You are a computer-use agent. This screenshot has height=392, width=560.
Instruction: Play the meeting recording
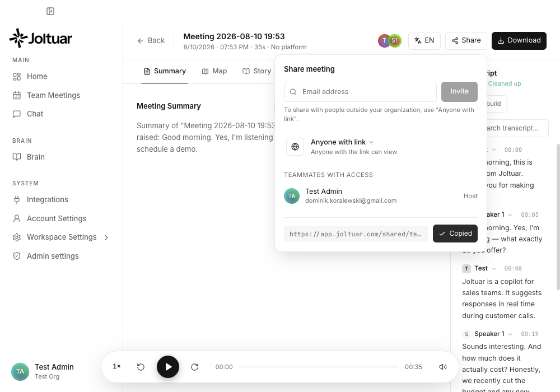tap(168, 367)
